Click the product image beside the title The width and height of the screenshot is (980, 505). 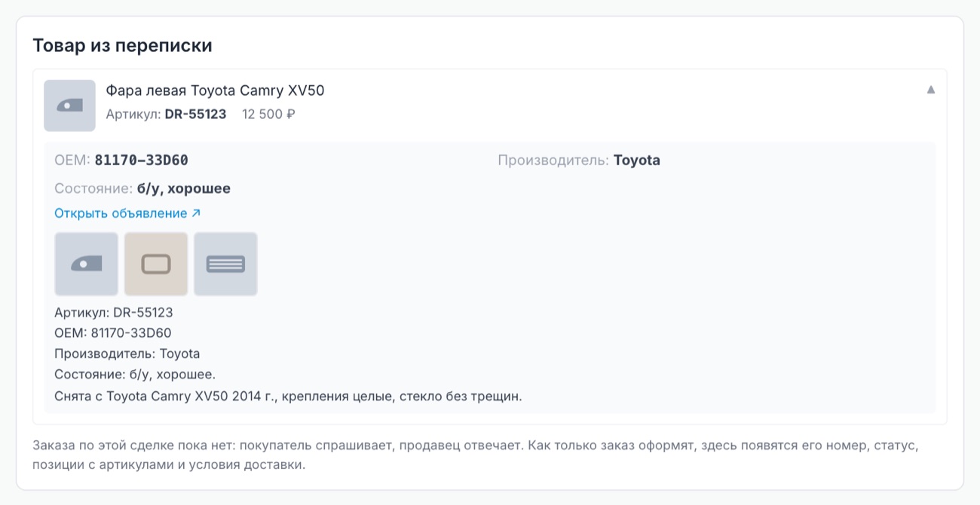[69, 106]
